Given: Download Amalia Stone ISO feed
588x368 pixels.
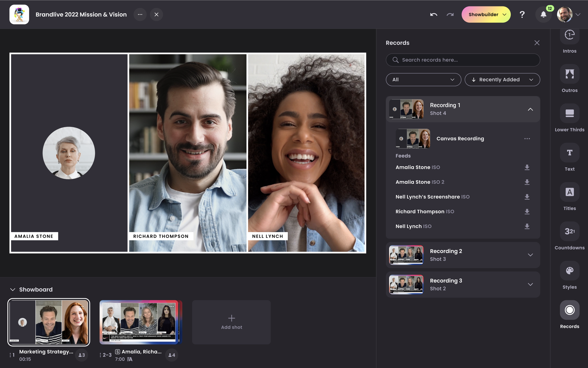Looking at the screenshot, I should point(527,167).
